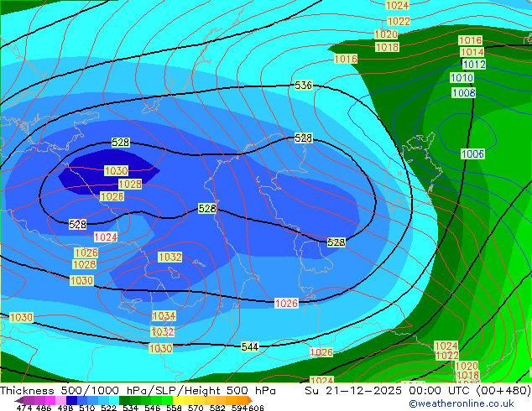Click the dark blue legend swatch

(x=71, y=400)
